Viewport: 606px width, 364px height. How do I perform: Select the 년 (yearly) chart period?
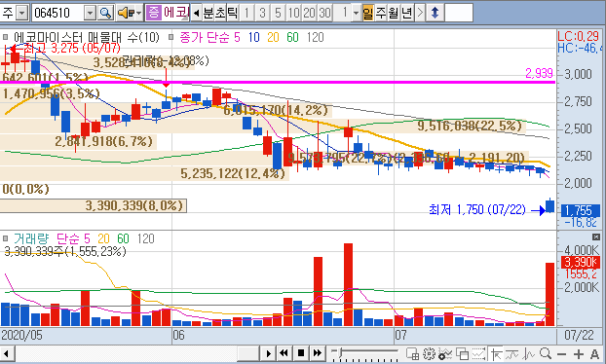[x=406, y=13]
